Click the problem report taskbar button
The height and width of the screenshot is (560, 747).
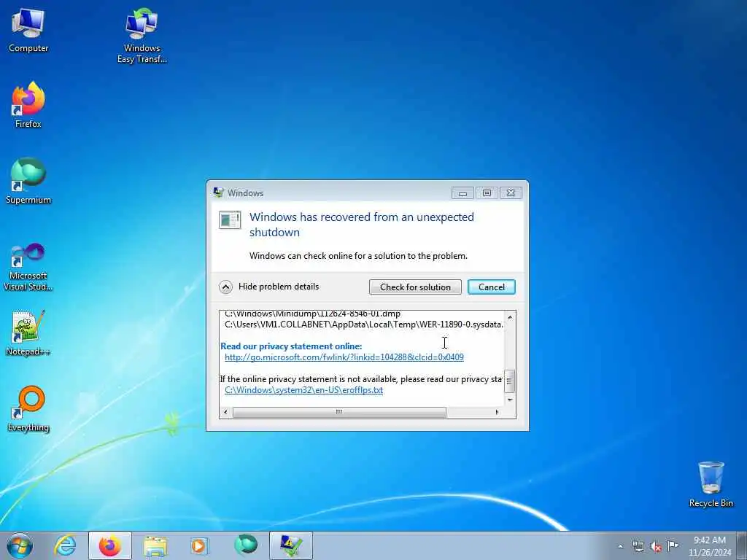pyautogui.click(x=290, y=545)
